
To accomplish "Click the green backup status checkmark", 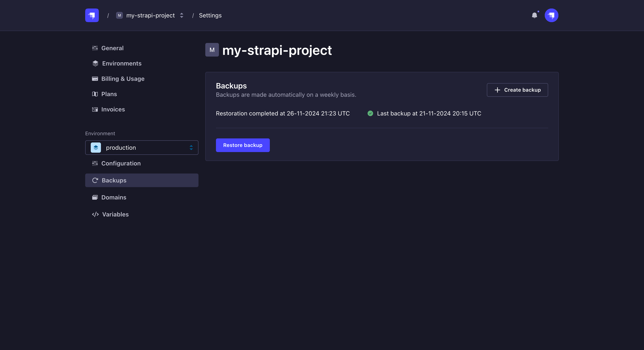I will point(370,113).
